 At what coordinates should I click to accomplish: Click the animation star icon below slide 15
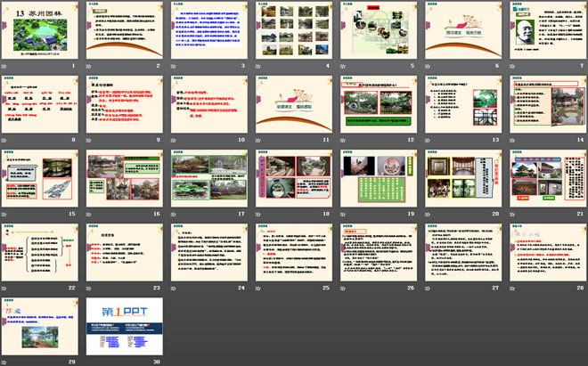(x=5, y=214)
